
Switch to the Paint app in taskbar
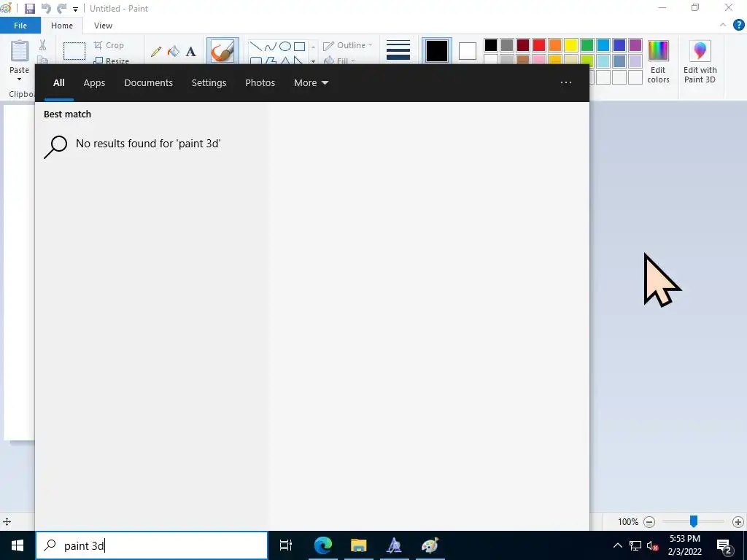click(430, 545)
